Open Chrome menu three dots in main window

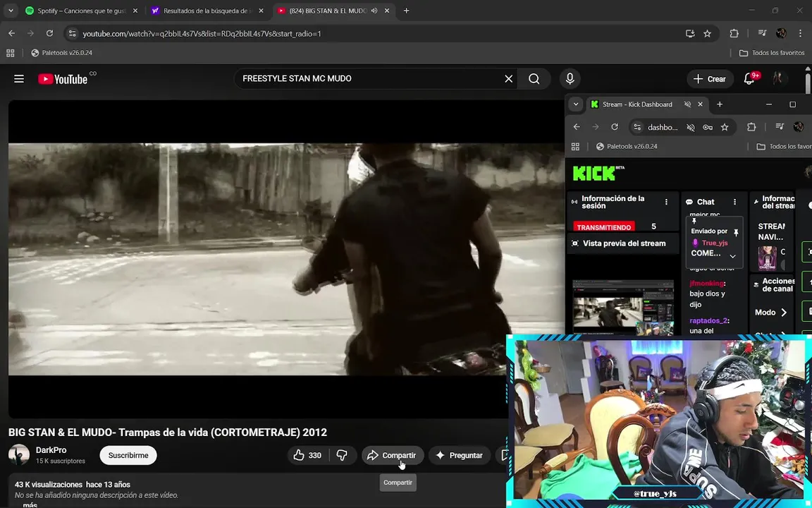click(801, 33)
